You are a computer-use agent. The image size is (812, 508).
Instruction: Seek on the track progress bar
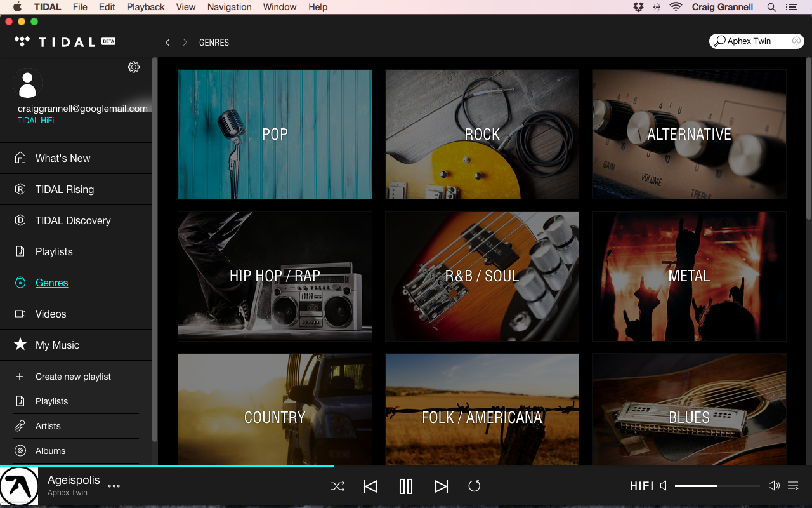(406, 465)
